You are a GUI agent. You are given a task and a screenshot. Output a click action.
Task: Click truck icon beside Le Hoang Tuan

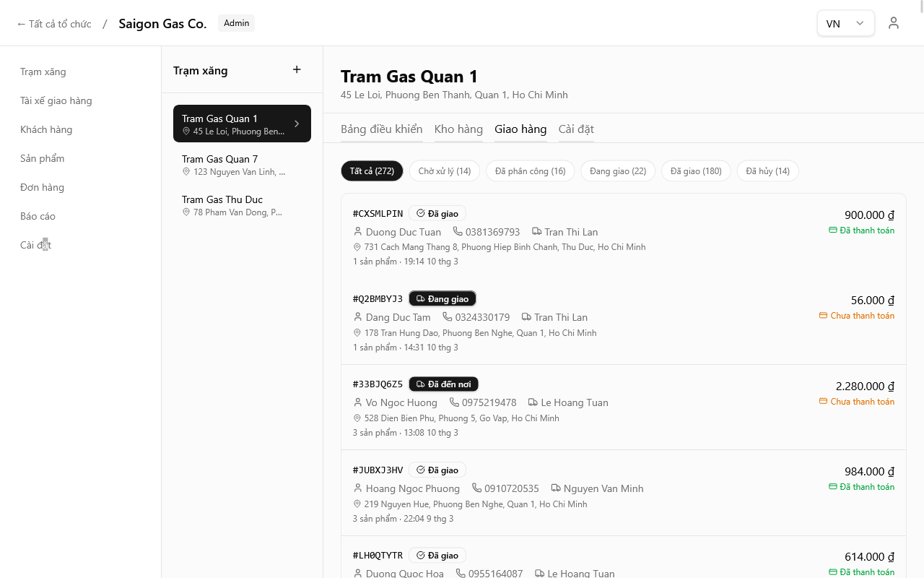point(533,402)
